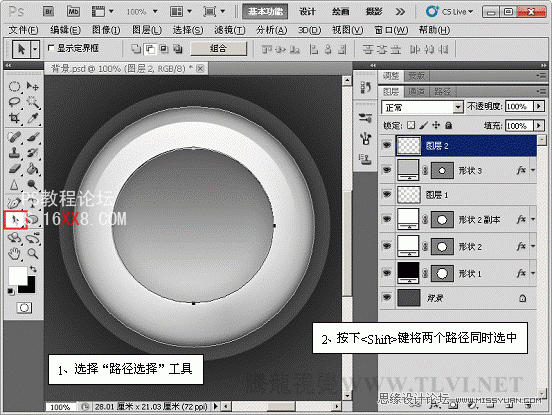Select the 基本功能 workspace button
Viewport: 552px width, 415px height.
point(265,12)
